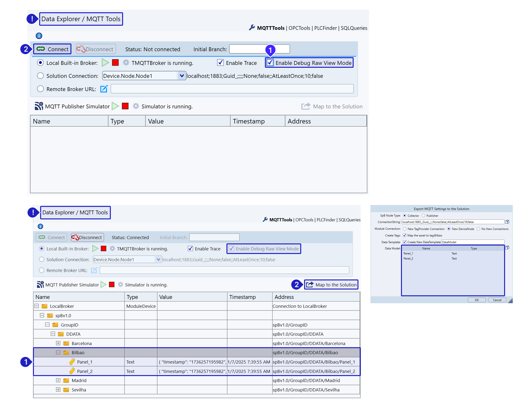The height and width of the screenshot is (408, 532).
Task: Open the simulator settings gear in bottom panel
Action: tap(120, 284)
